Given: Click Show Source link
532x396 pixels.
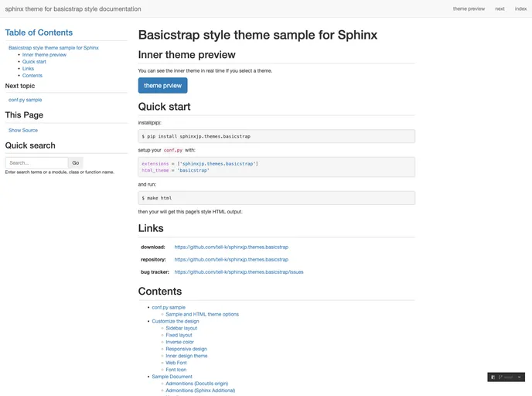Looking at the screenshot, I should click(23, 130).
